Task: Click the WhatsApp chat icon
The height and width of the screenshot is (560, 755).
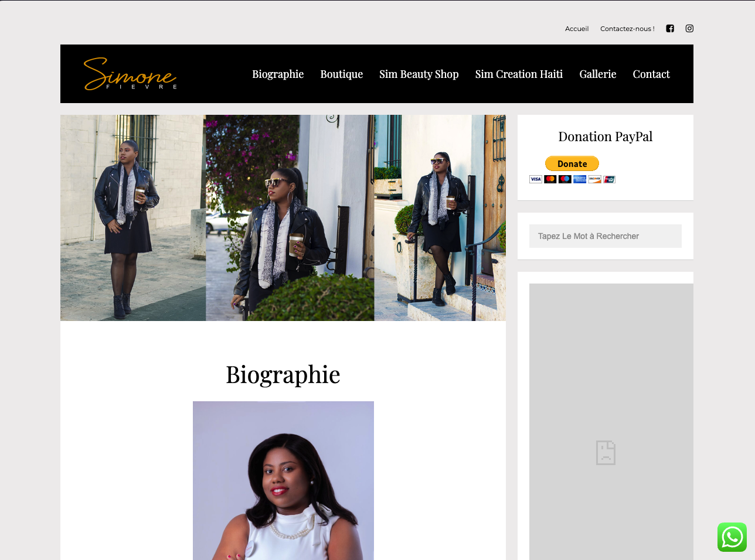Action: pos(732,537)
